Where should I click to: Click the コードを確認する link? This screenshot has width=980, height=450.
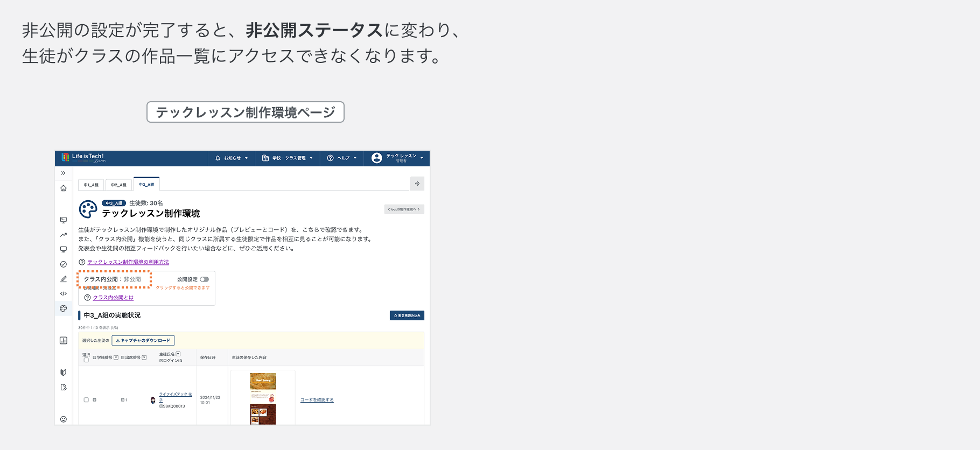tap(317, 400)
